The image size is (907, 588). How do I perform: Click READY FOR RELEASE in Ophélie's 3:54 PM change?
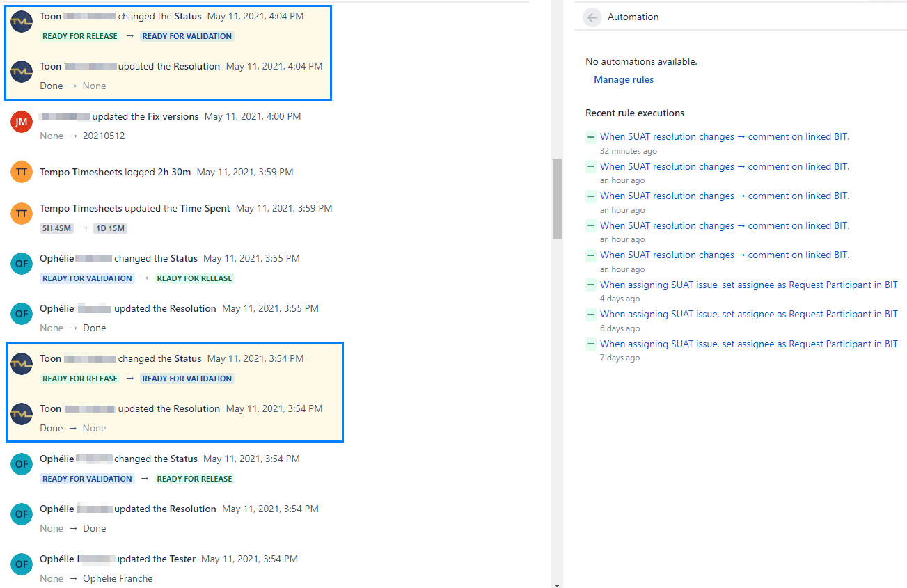click(194, 479)
